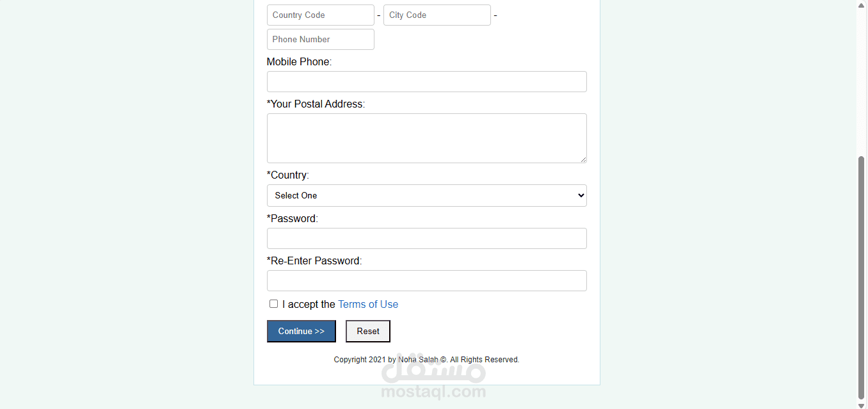Click inside the Postal Address textarea
This screenshot has width=868, height=409.
pyautogui.click(x=427, y=138)
